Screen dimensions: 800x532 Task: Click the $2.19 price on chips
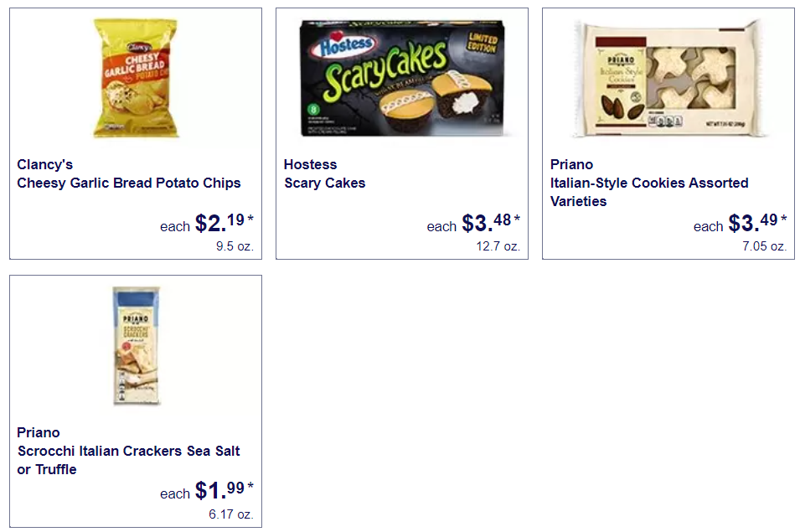pos(224,222)
